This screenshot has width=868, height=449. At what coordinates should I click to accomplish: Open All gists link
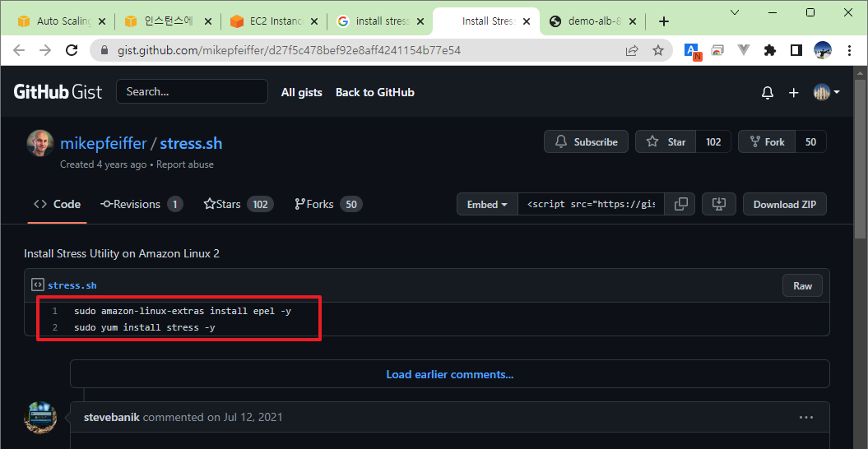(x=301, y=92)
